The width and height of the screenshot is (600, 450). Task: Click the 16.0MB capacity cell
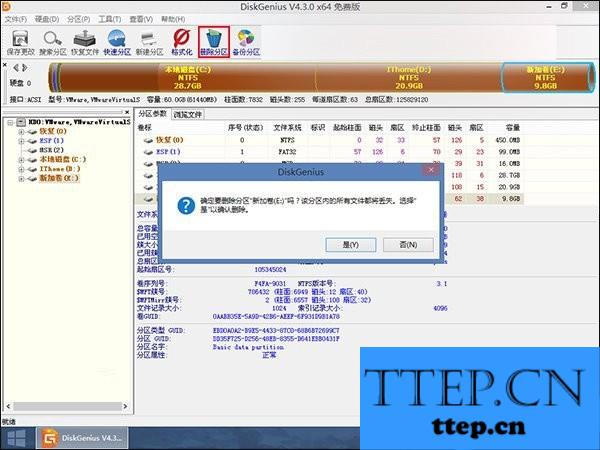tap(509, 164)
